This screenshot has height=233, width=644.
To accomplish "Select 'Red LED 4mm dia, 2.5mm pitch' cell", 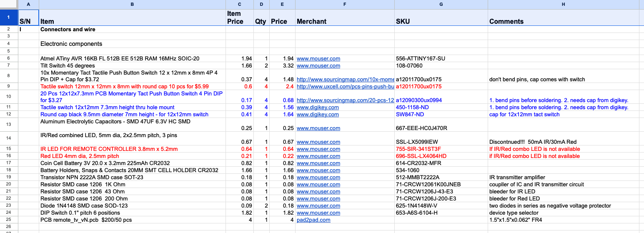I will [x=132, y=156].
